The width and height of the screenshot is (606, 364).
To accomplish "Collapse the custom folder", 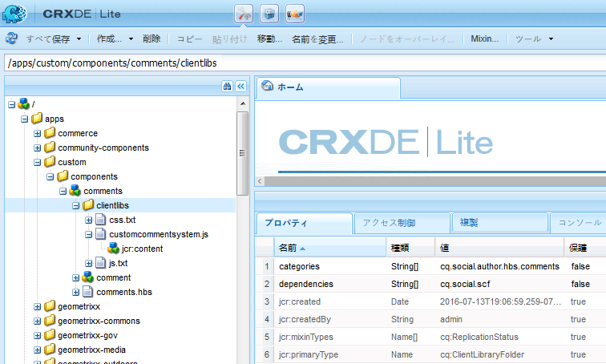I will (37, 162).
